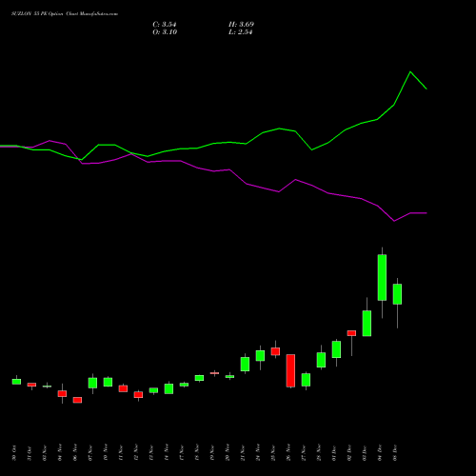Click the green candle above 03 Dec

pos(367,324)
